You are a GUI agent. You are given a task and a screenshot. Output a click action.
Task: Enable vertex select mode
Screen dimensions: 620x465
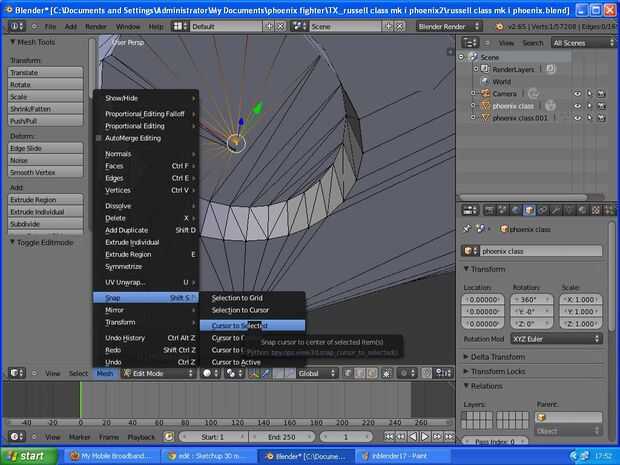(x=348, y=373)
